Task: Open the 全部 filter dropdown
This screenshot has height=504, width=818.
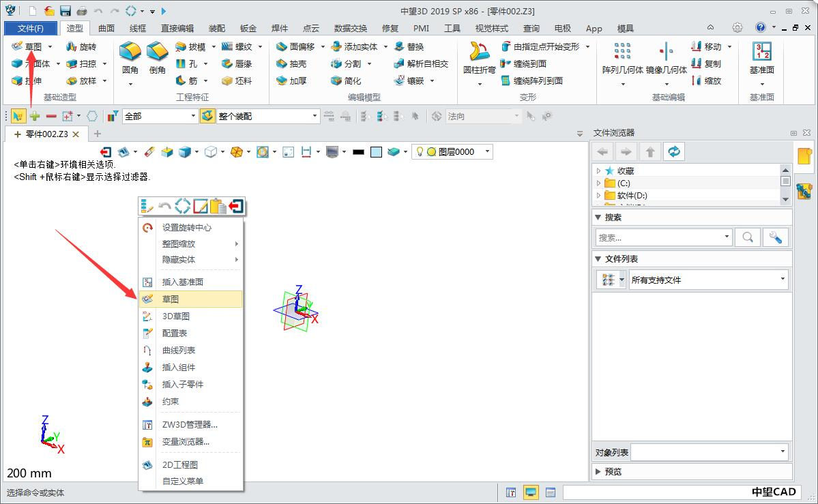Action: pyautogui.click(x=160, y=116)
